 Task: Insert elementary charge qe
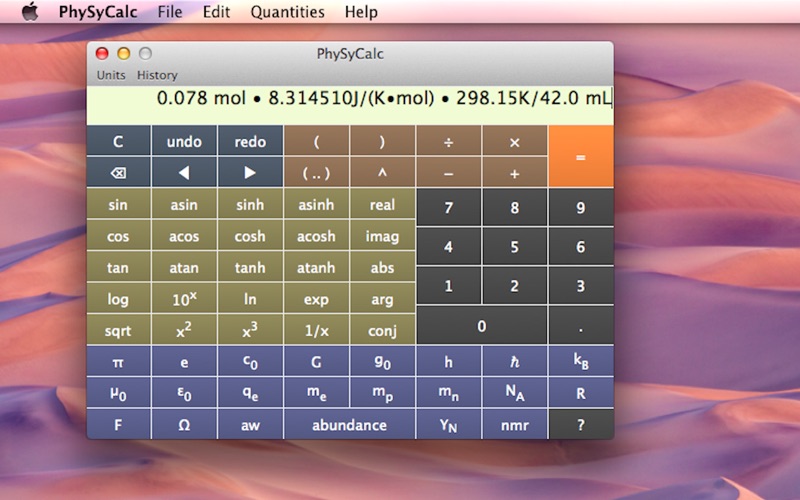[x=250, y=393]
